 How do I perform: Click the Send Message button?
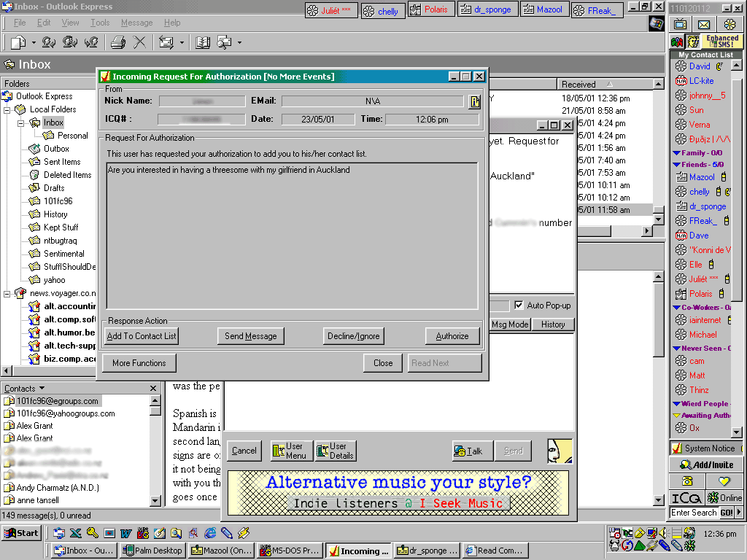[251, 336]
